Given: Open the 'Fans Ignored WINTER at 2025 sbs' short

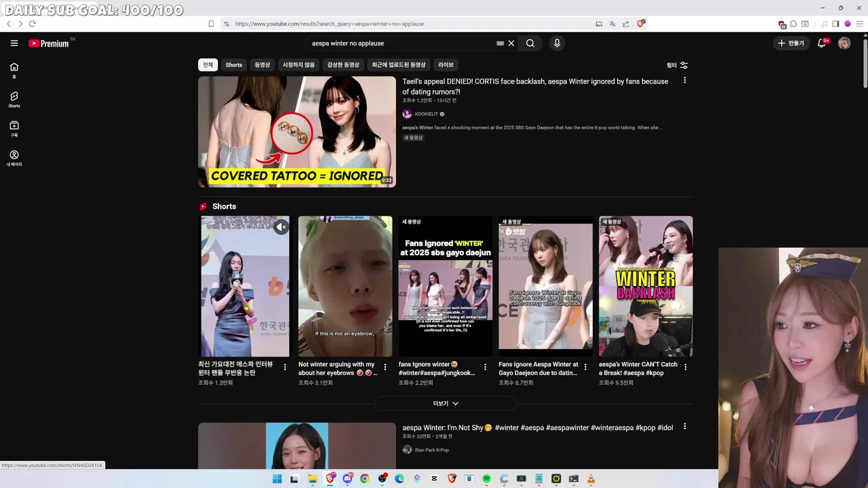Looking at the screenshot, I should click(x=446, y=286).
